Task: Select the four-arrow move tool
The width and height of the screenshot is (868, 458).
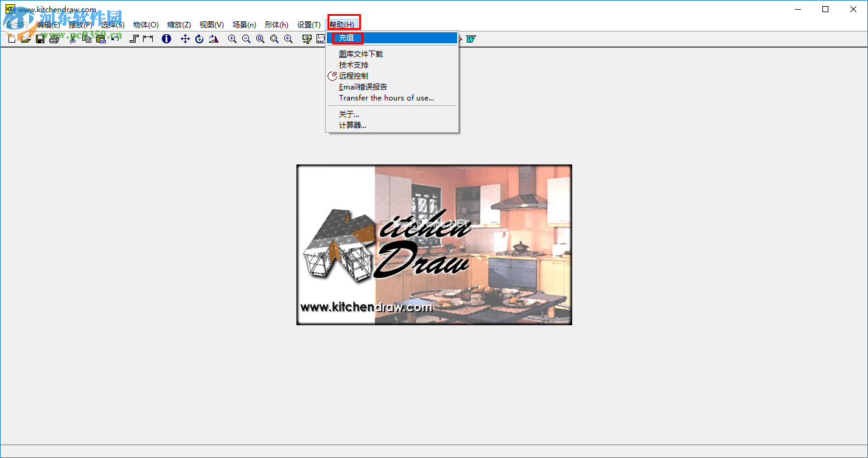Action: click(x=185, y=39)
